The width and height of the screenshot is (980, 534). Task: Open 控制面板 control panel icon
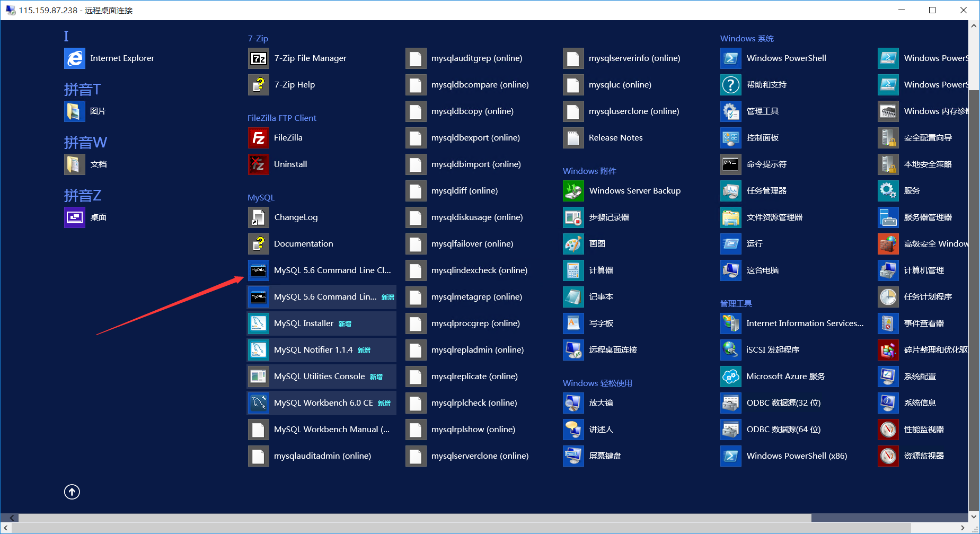point(731,138)
